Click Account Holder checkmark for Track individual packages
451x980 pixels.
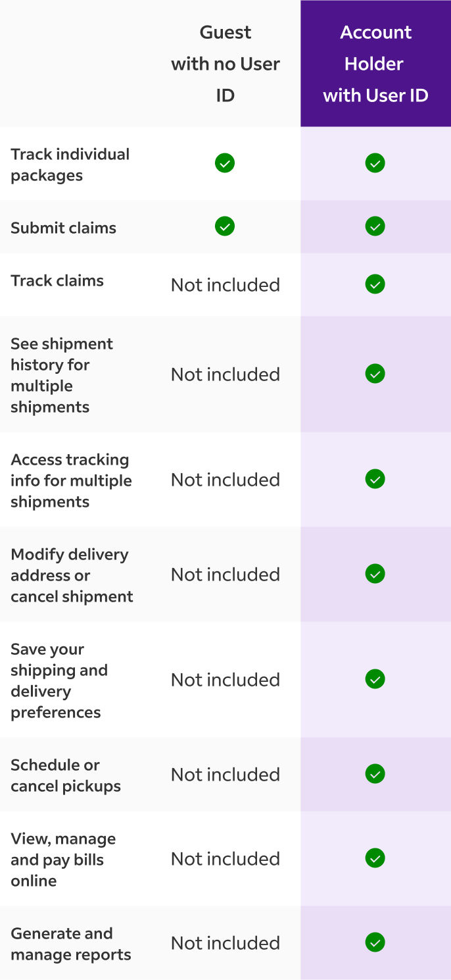tap(375, 163)
